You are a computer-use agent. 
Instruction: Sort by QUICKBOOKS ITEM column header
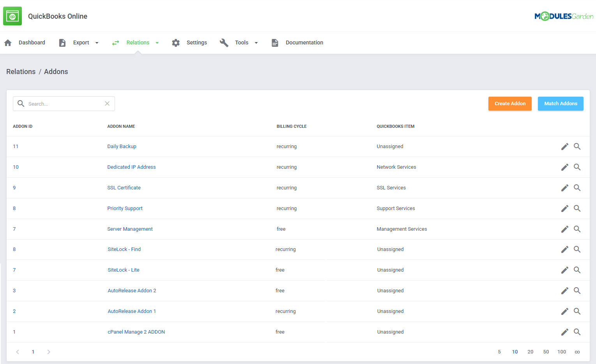396,126
